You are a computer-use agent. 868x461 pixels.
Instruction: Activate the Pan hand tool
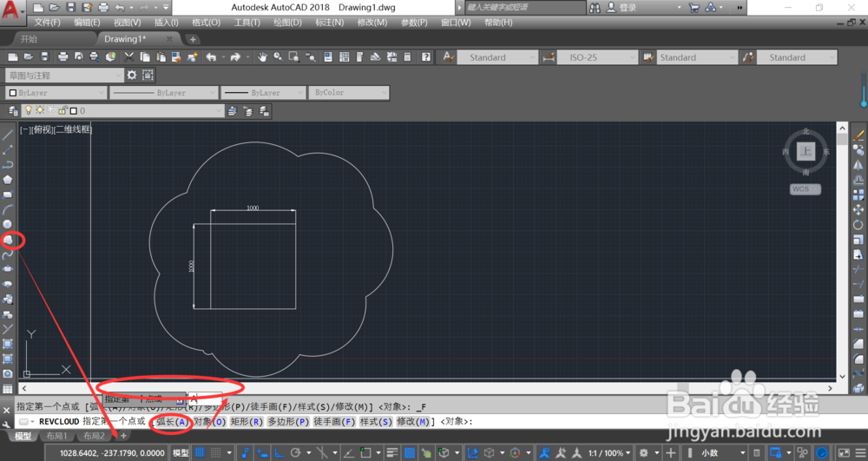[262, 57]
